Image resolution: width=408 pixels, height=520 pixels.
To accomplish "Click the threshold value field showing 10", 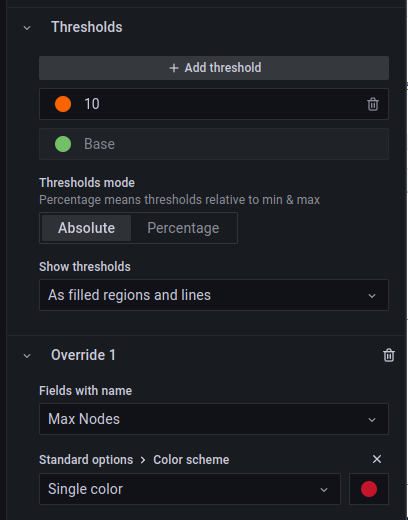I will click(x=220, y=104).
